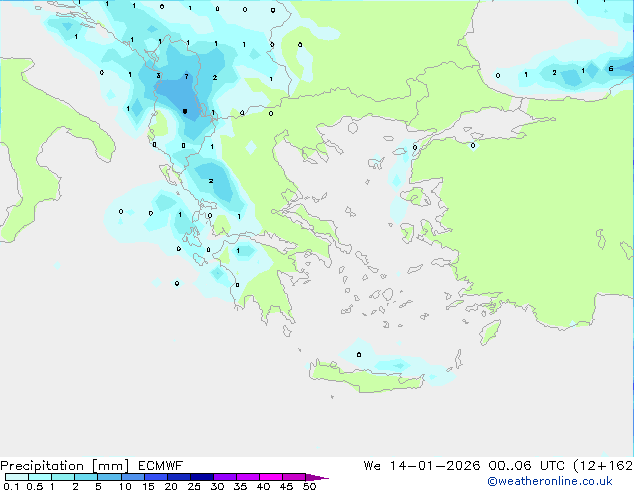Click the 2–5 mm legend color box
Viewport: 634px width, 490px height.
(x=86, y=477)
